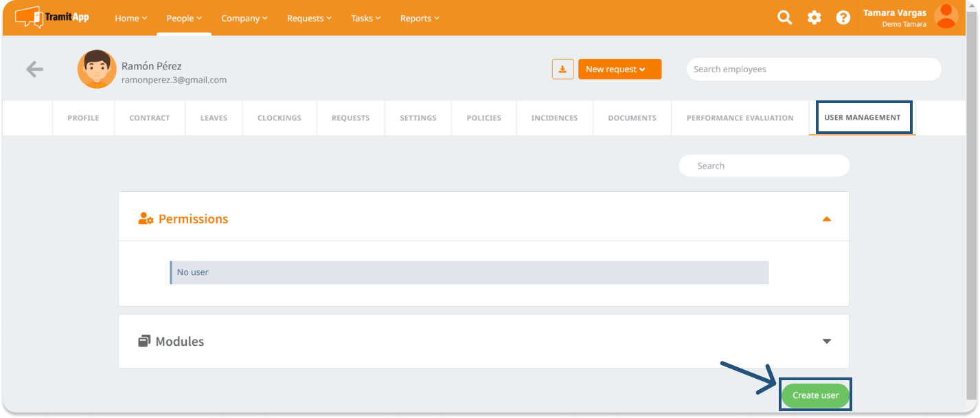Viewport: 980px width, 418px height.
Task: Click Ramón Pérez profile avatar
Action: click(97, 69)
